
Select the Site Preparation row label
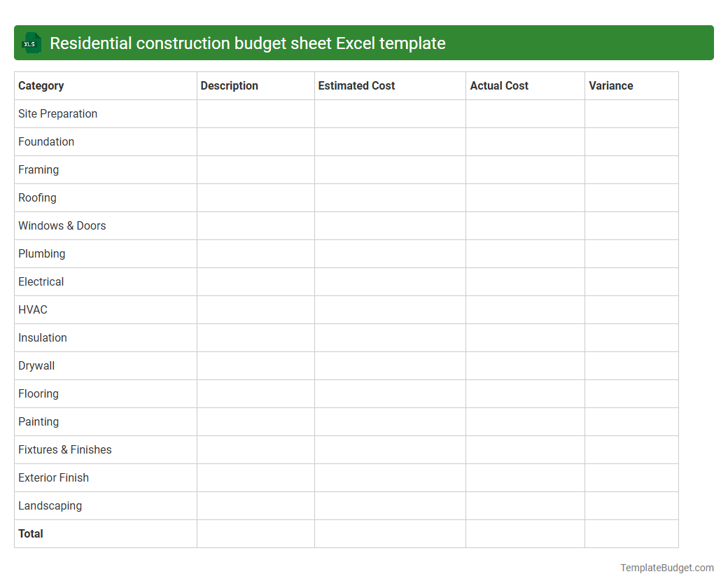pos(57,113)
